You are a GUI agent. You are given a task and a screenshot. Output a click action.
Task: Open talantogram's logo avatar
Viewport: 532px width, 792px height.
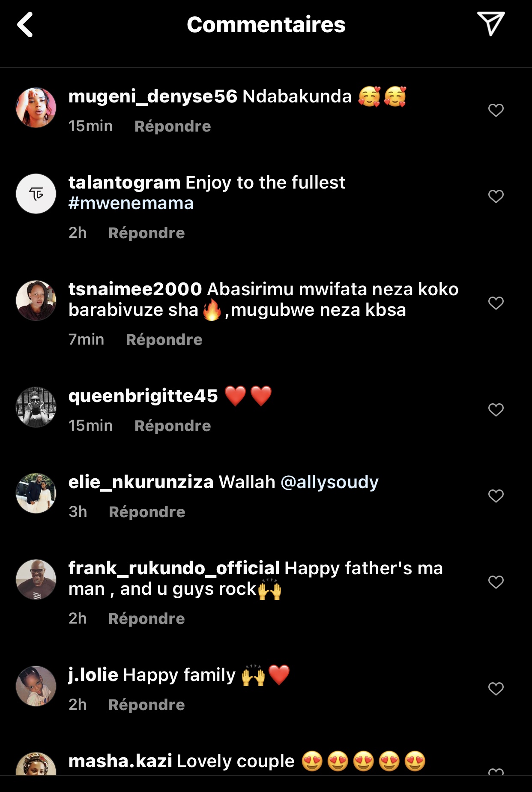pos(36,194)
